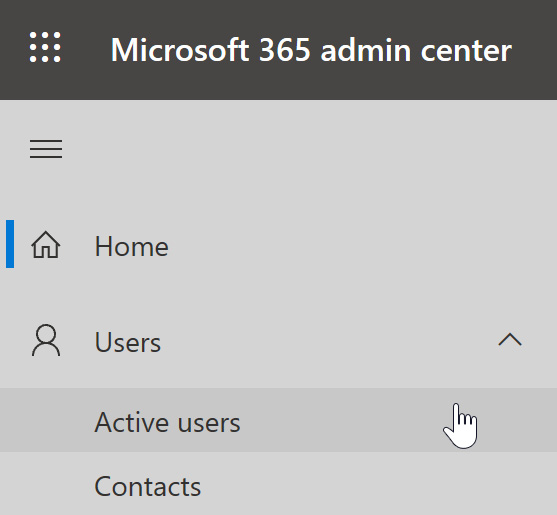The height and width of the screenshot is (515, 557).
Task: Select the Users person icon
Action: tap(46, 340)
